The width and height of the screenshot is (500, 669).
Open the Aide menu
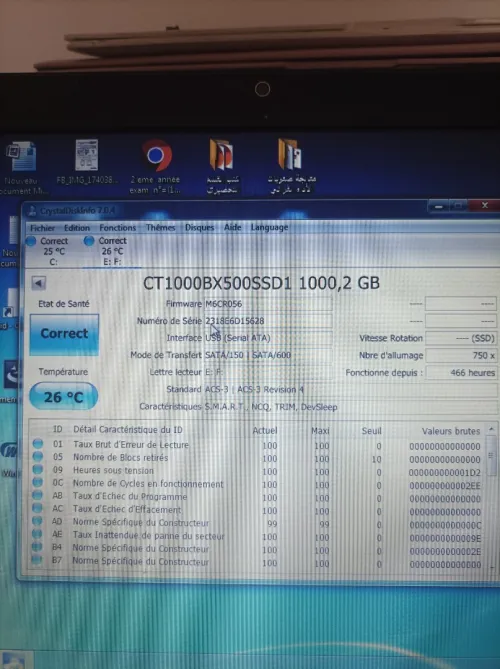[233, 227]
